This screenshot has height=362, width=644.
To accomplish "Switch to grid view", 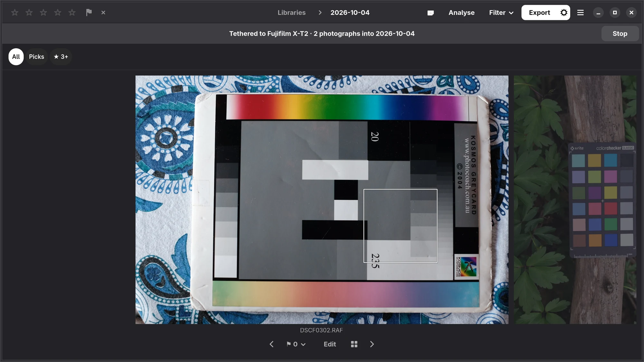I will (x=354, y=344).
